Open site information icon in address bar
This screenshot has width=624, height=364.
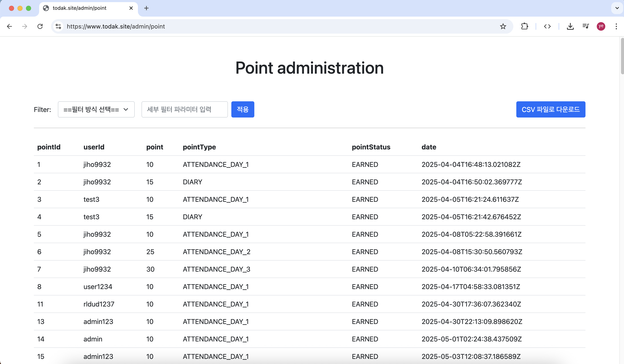(x=59, y=26)
